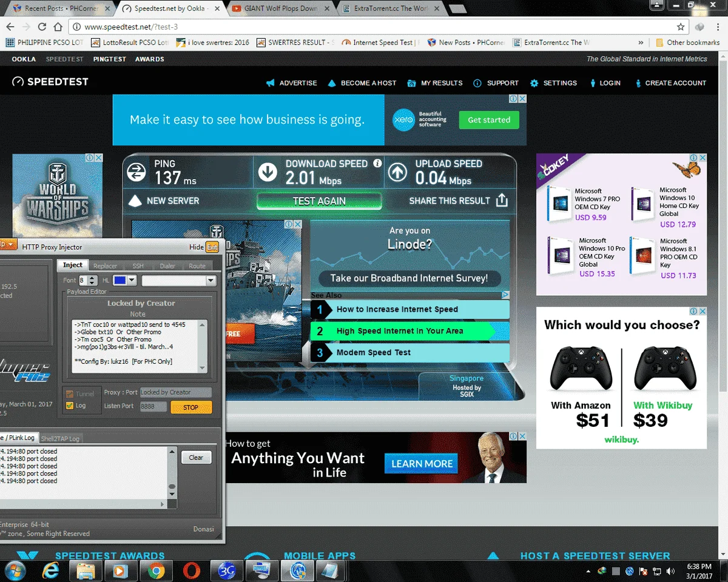Bookmark this page with the star icon

(x=681, y=27)
